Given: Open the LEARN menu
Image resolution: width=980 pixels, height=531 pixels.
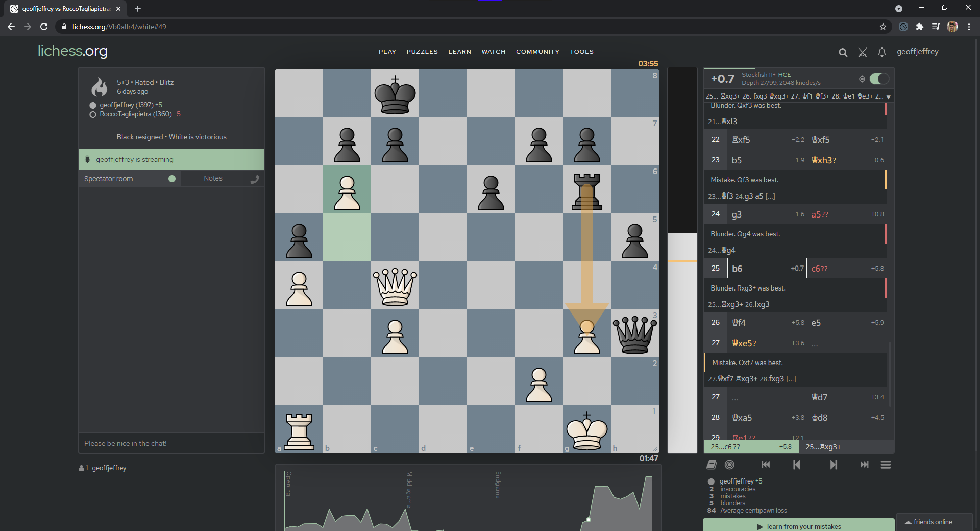Looking at the screenshot, I should [459, 52].
